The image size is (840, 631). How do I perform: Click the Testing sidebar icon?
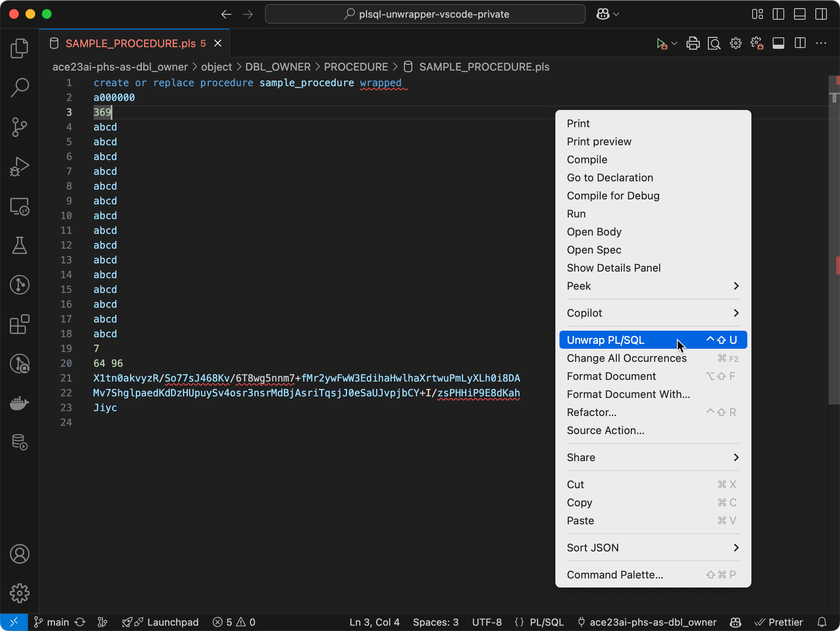[18, 245]
